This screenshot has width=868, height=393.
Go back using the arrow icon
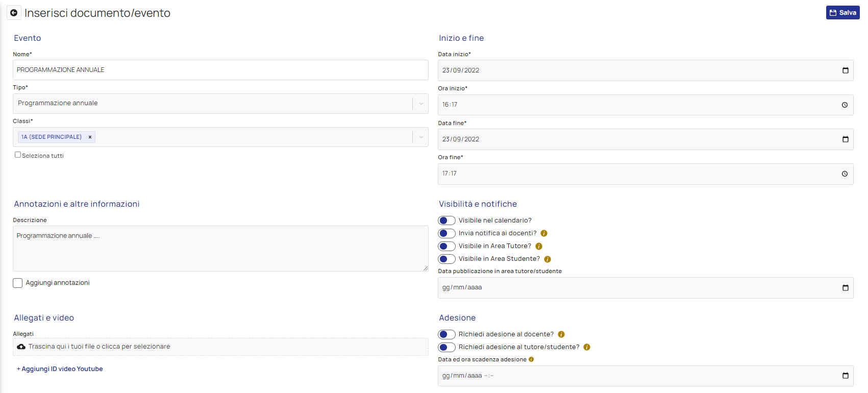click(14, 13)
